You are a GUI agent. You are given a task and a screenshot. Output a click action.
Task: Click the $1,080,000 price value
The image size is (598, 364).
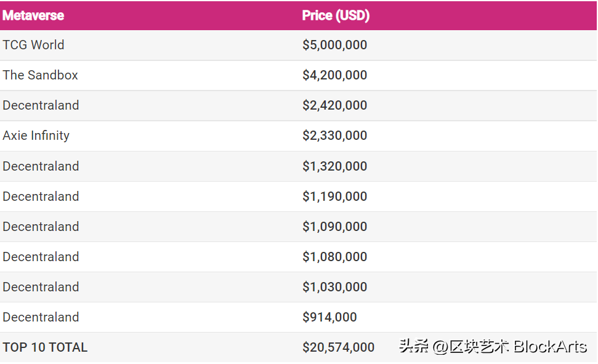(x=334, y=257)
